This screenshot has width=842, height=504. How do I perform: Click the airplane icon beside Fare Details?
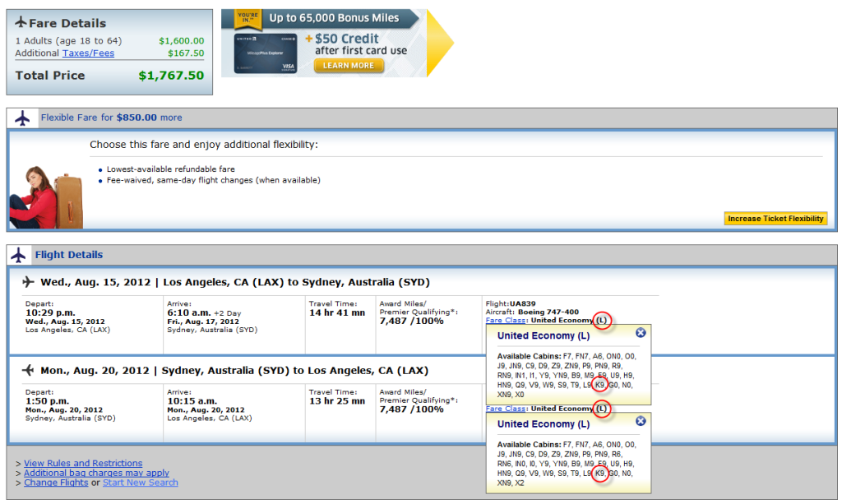21,22
